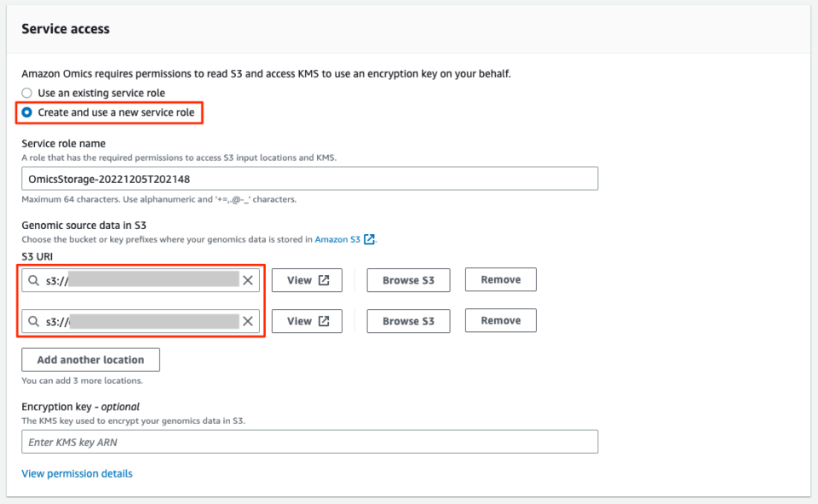
Task: Open the Amazon S3 external link
Action: pos(337,240)
